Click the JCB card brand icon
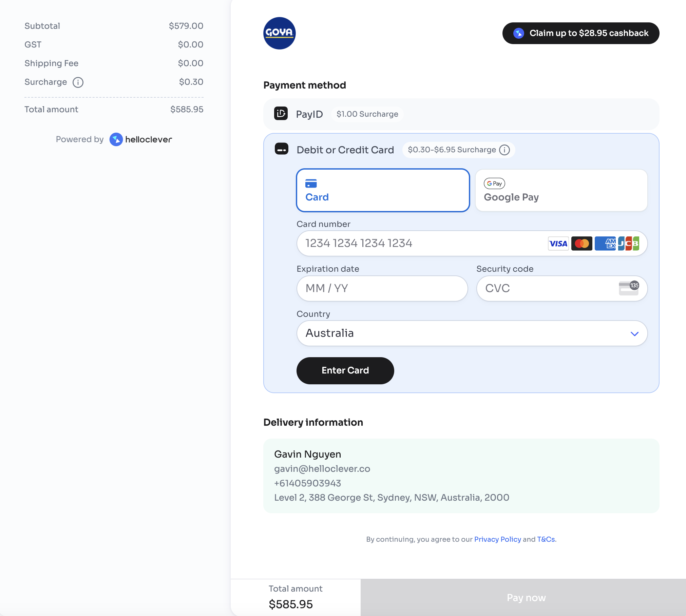The height and width of the screenshot is (616, 686). pyautogui.click(x=629, y=244)
